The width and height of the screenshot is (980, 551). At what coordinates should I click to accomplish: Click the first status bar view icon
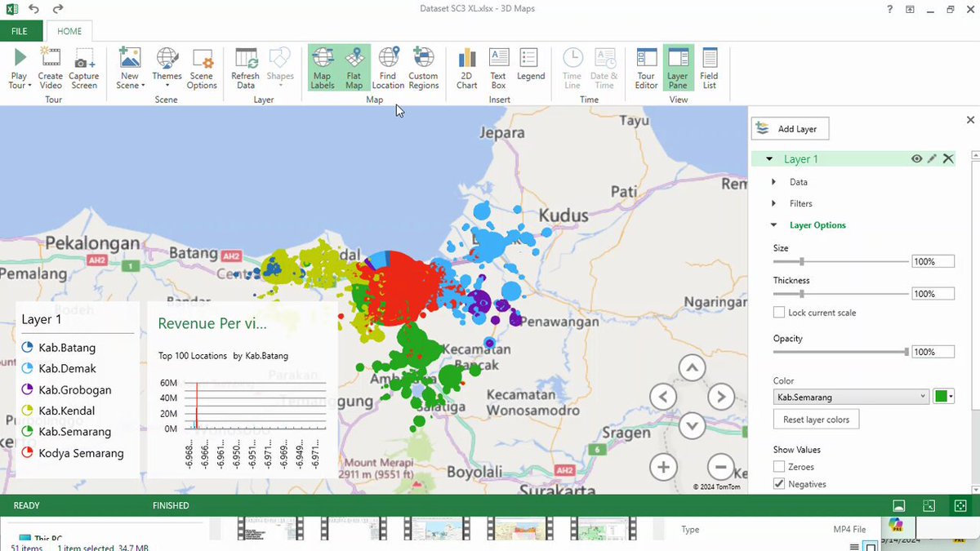point(898,506)
